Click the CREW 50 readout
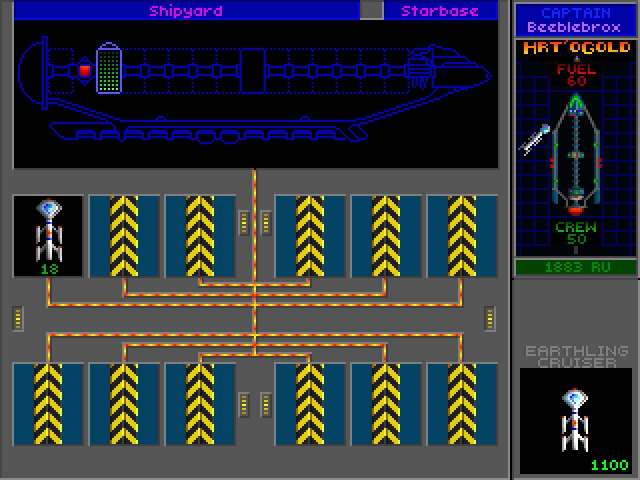Image resolution: width=640 pixels, height=480 pixels. tap(576, 233)
